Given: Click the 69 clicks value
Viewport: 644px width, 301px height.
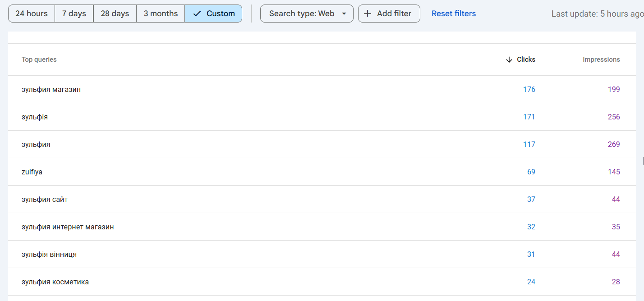Looking at the screenshot, I should (531, 172).
